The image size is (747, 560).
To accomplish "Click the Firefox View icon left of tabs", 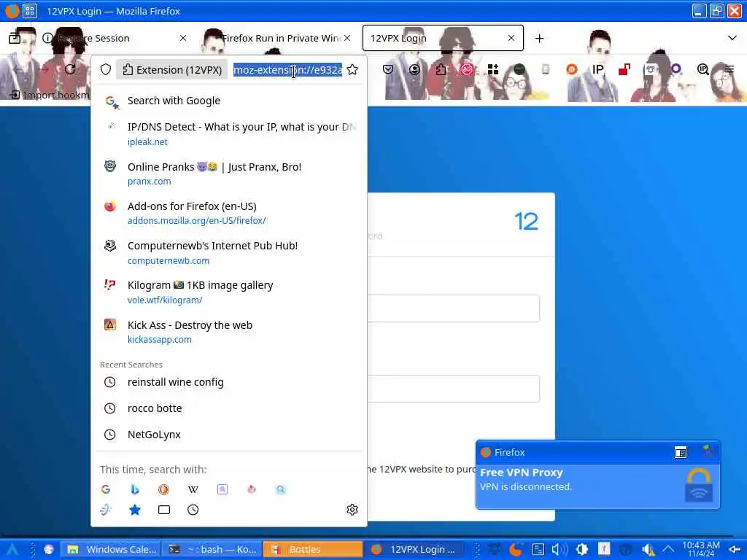I will (x=15, y=38).
